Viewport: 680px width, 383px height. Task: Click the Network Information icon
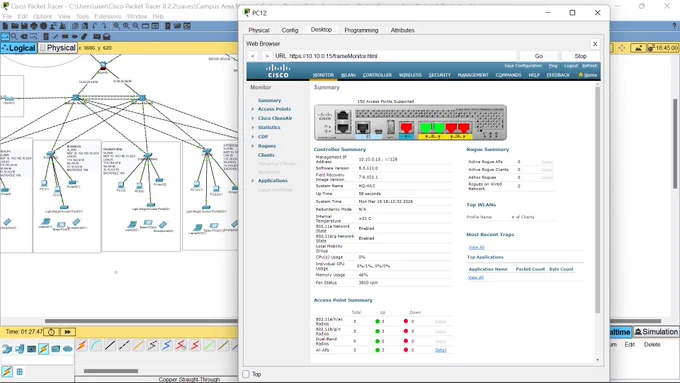(43, 26)
